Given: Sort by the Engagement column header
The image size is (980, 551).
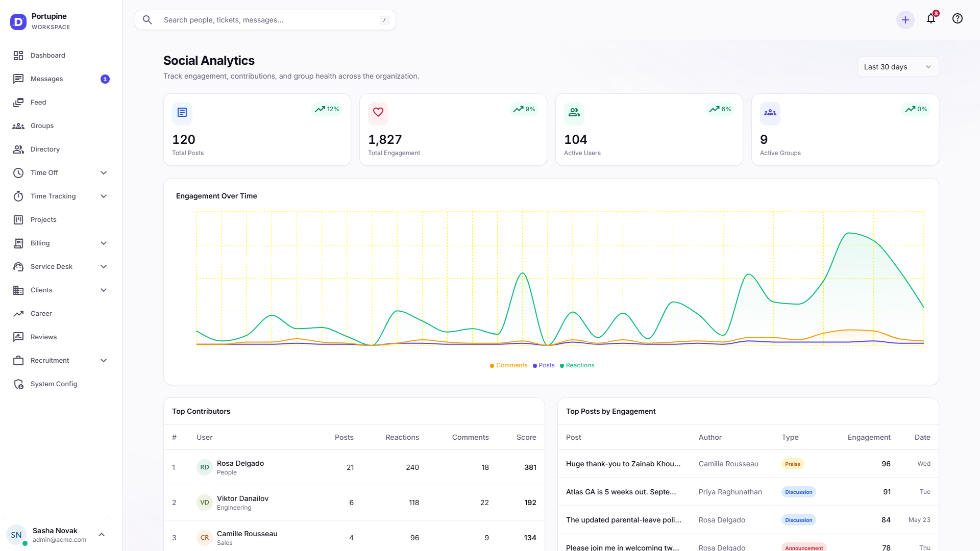Looking at the screenshot, I should (x=869, y=437).
